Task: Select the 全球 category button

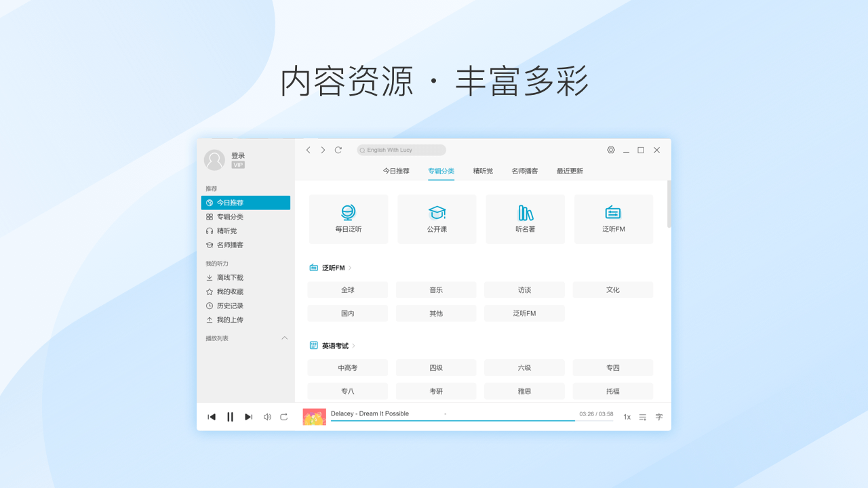Action: pyautogui.click(x=348, y=290)
